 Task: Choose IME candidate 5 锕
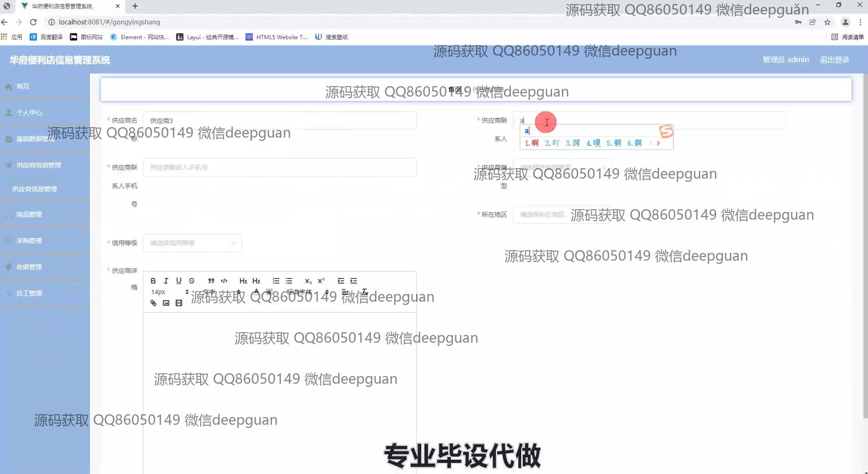coord(614,143)
